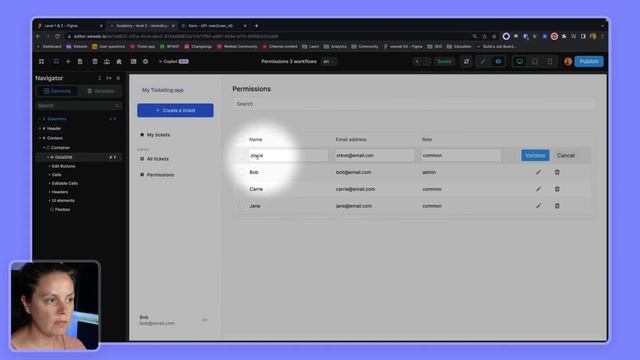Switch to the Xano API browser tab
Screen dimensions: 640x360
pyautogui.click(x=213, y=26)
